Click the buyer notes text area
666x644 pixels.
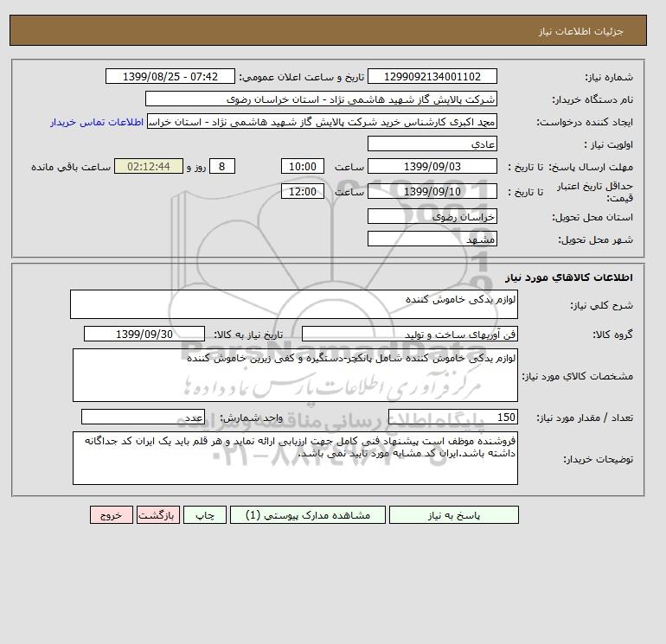295,458
